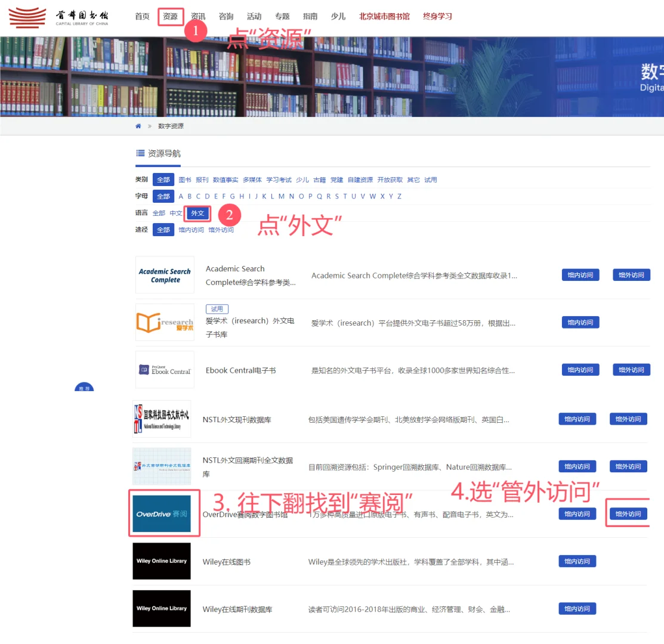Viewport: 664px width, 644px height.
Task: Open Wiley在线图书 logo thumbnail
Action: (x=162, y=561)
